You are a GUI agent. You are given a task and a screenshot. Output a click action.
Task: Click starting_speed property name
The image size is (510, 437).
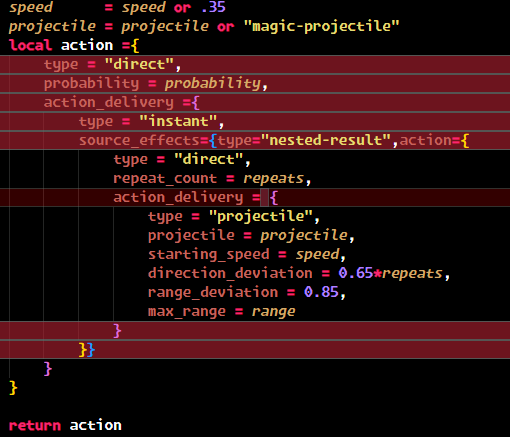tap(209, 254)
